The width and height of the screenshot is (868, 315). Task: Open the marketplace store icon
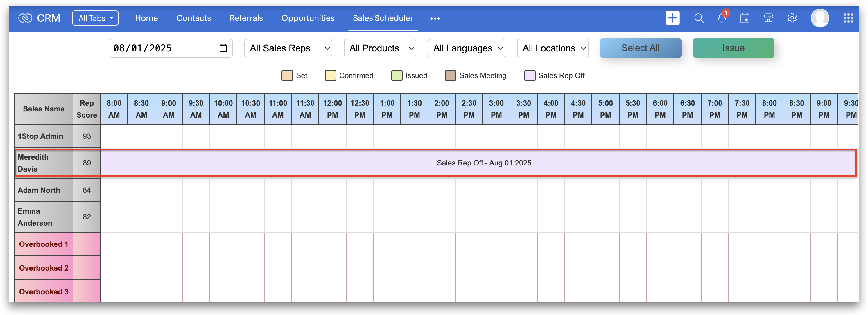tap(768, 18)
